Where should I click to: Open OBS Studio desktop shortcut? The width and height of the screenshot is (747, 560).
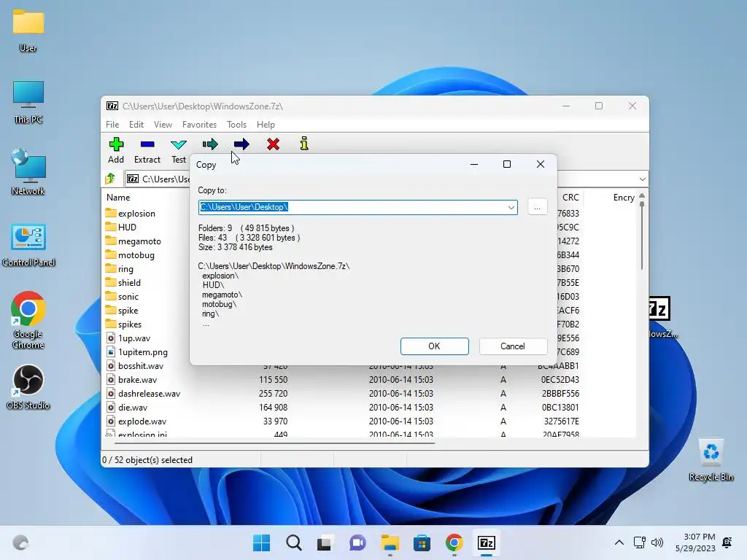tap(28, 386)
